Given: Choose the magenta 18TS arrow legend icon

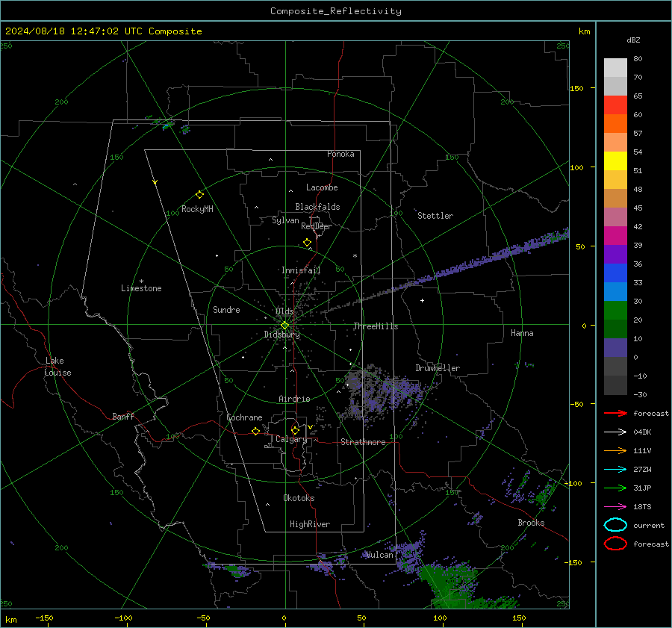Looking at the screenshot, I should pos(615,507).
